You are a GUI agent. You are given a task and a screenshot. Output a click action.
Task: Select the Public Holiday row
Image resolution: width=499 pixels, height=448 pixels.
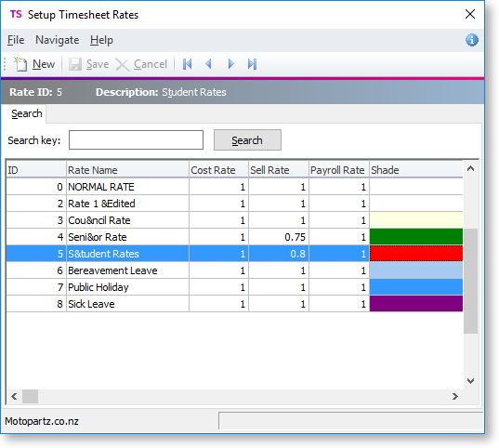[234, 287]
